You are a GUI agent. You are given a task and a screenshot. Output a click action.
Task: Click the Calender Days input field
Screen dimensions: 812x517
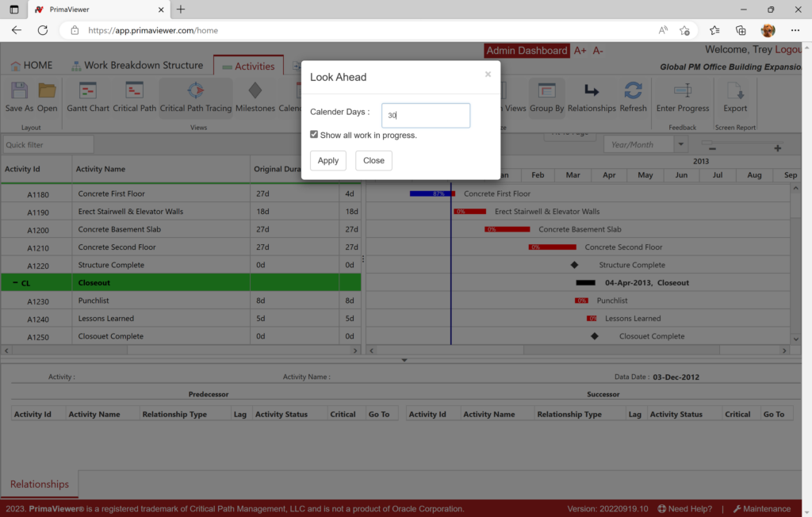click(426, 115)
